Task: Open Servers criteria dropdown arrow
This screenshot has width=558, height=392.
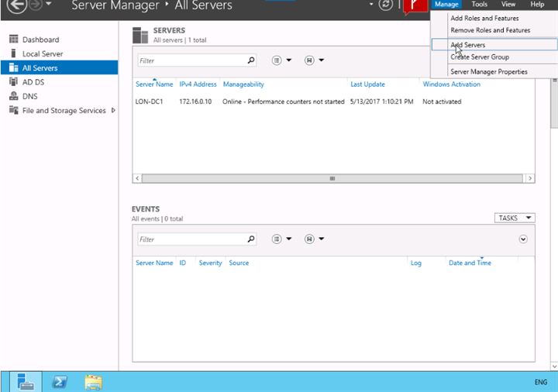Action: 288,60
